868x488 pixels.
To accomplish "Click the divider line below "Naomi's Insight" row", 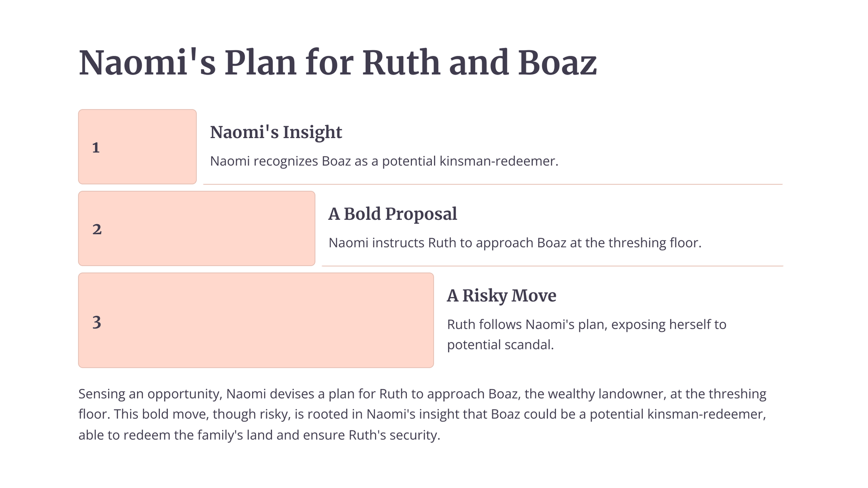I will (x=492, y=184).
